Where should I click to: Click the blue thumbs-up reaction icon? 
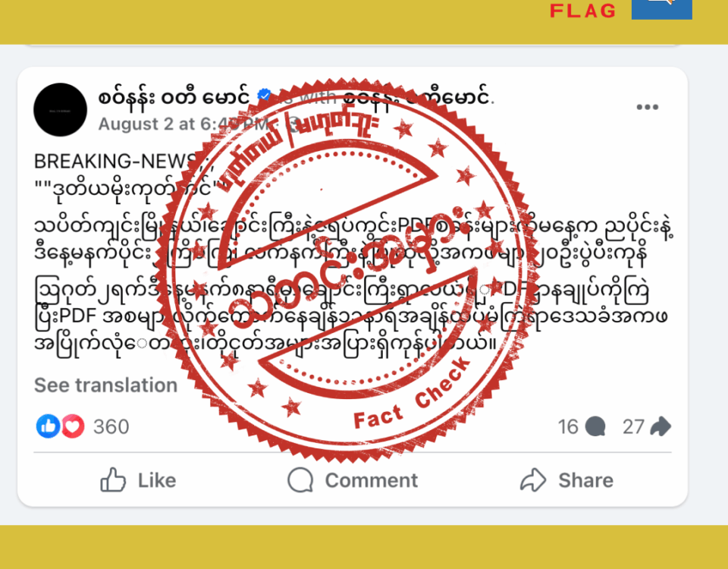(x=48, y=426)
